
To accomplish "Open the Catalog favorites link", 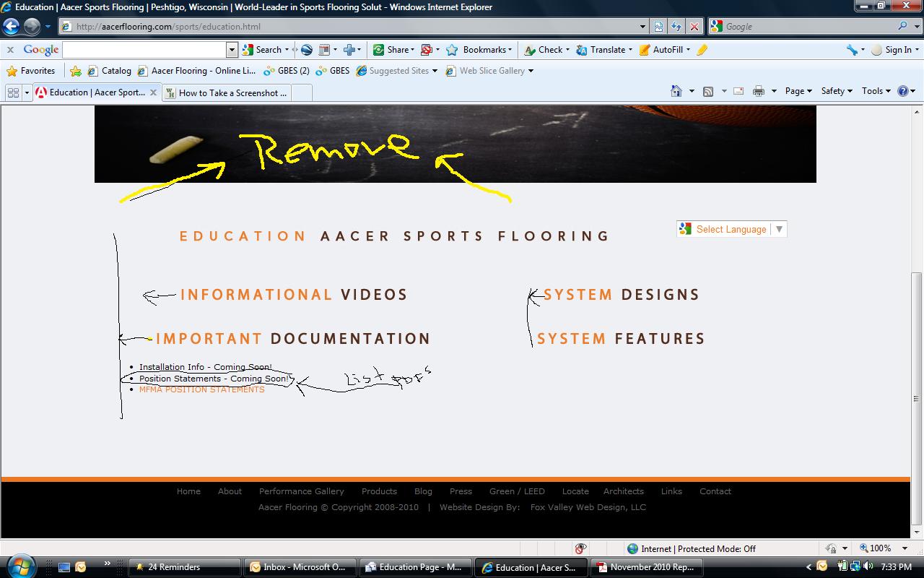I will (109, 71).
